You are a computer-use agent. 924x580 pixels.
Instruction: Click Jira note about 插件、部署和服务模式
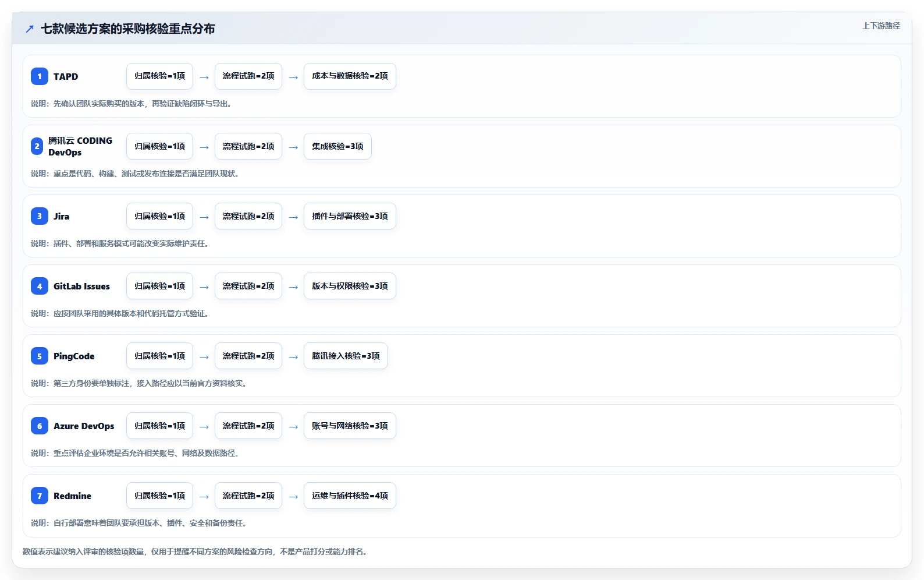121,243
